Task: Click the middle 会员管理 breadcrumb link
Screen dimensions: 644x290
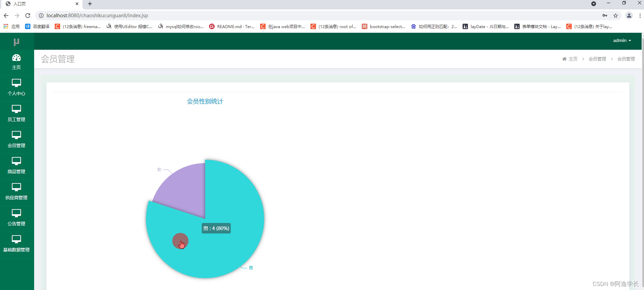Action: pos(597,59)
